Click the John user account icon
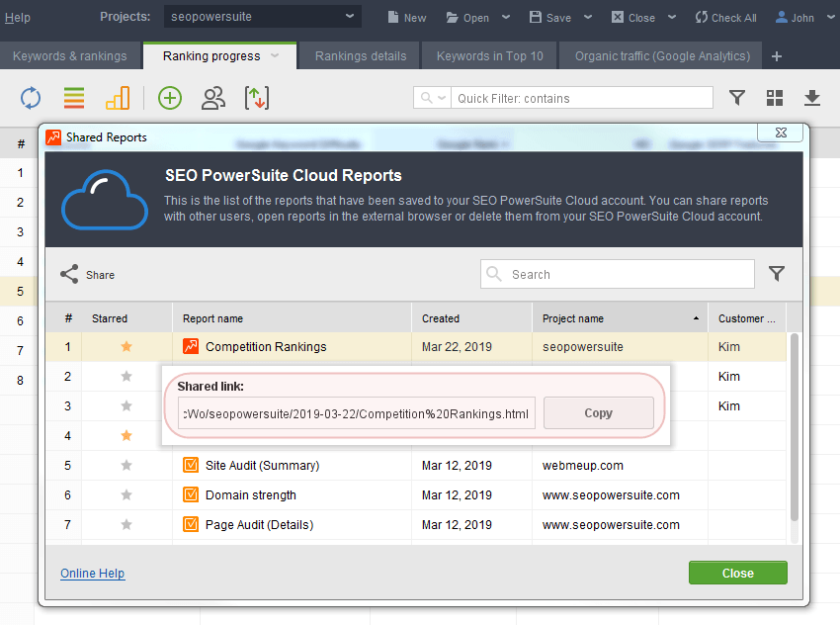Viewport: 840px width, 625px height. [782, 17]
